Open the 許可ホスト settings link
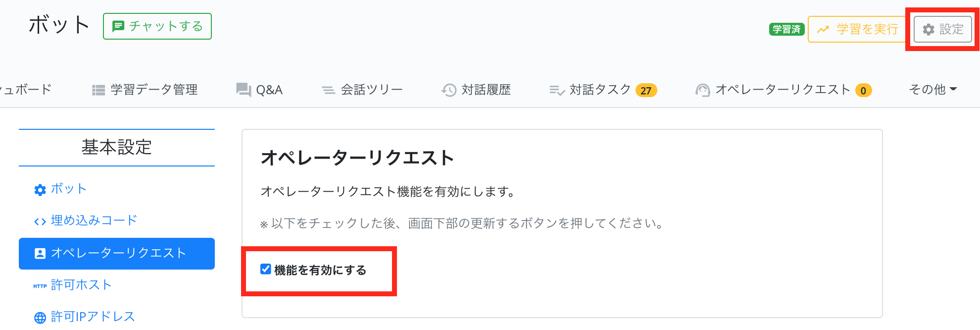 click(81, 285)
